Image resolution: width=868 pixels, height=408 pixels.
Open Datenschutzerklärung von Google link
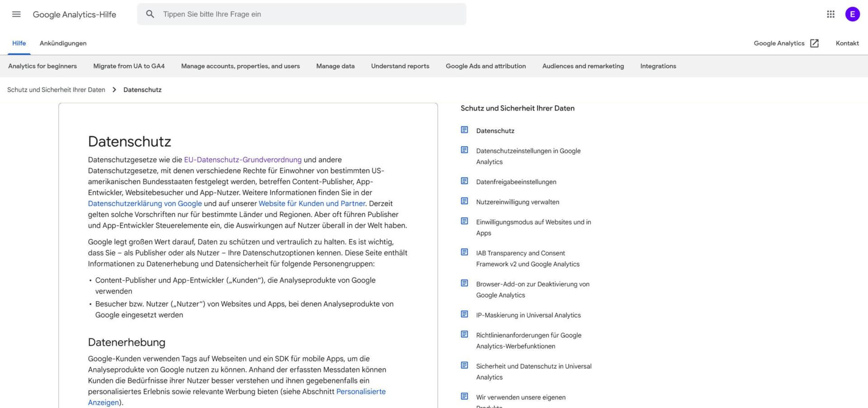tap(145, 204)
